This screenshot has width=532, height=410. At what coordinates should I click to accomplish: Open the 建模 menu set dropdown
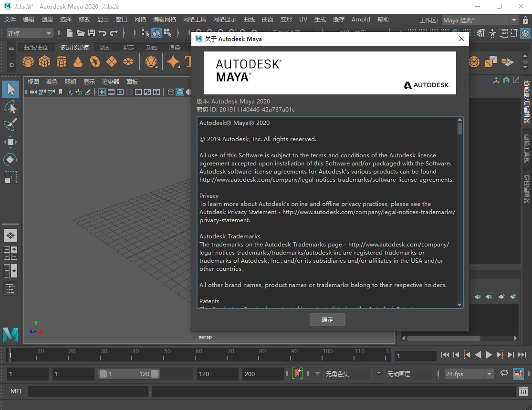click(30, 33)
